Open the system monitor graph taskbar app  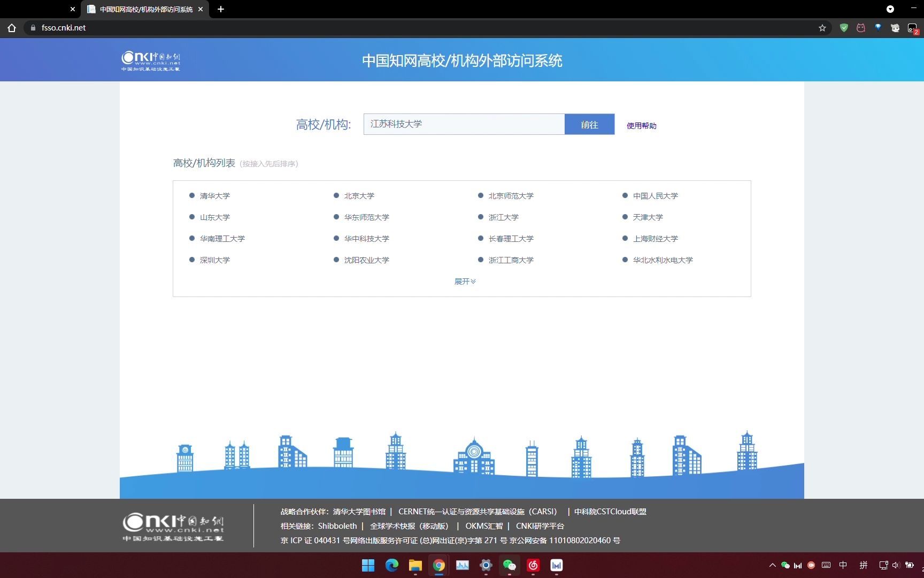pyautogui.click(x=463, y=565)
